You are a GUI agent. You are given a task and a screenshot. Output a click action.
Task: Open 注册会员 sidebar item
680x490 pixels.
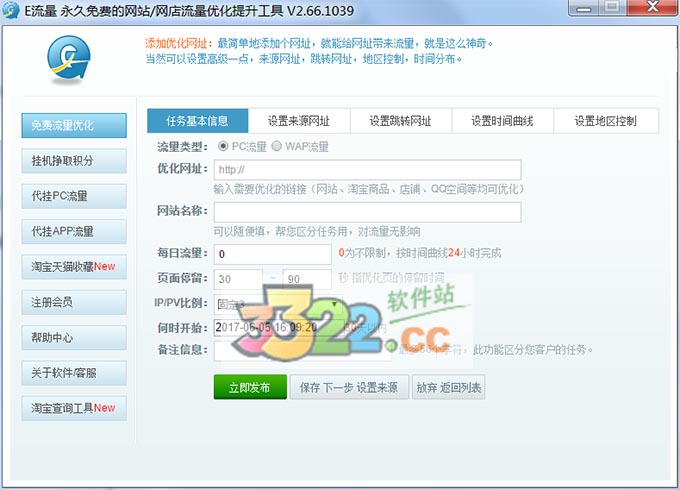point(74,302)
